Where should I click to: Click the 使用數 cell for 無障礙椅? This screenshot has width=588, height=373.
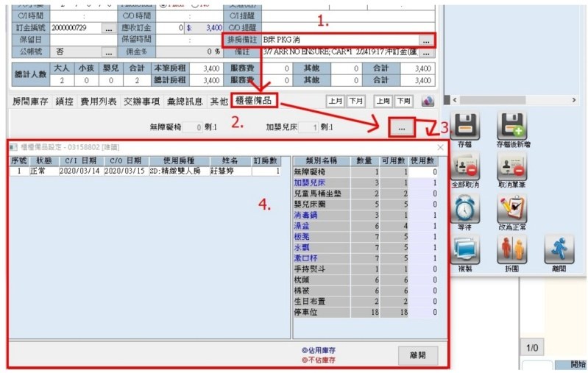pyautogui.click(x=423, y=172)
